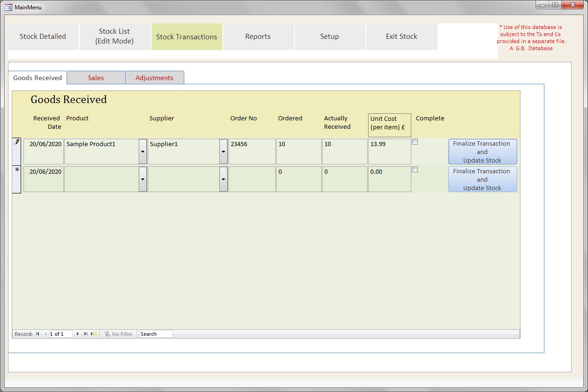Open the Reports section
The width and height of the screenshot is (588, 392).
click(x=258, y=37)
